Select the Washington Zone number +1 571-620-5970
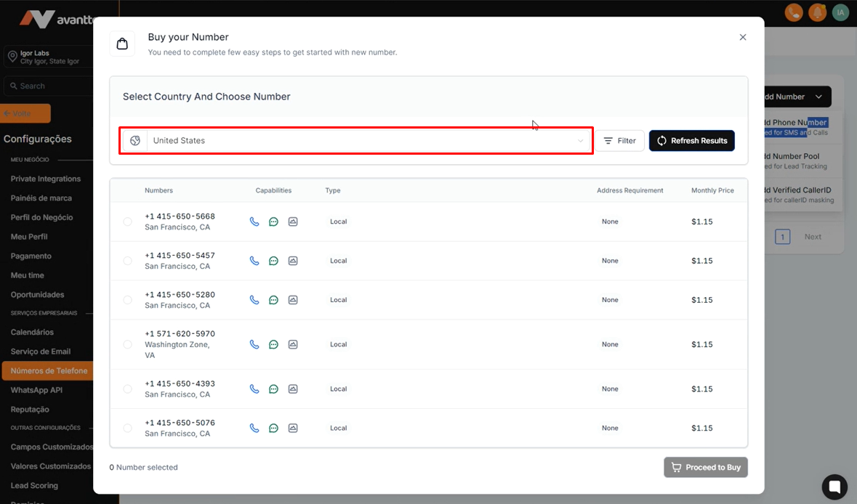 point(128,344)
